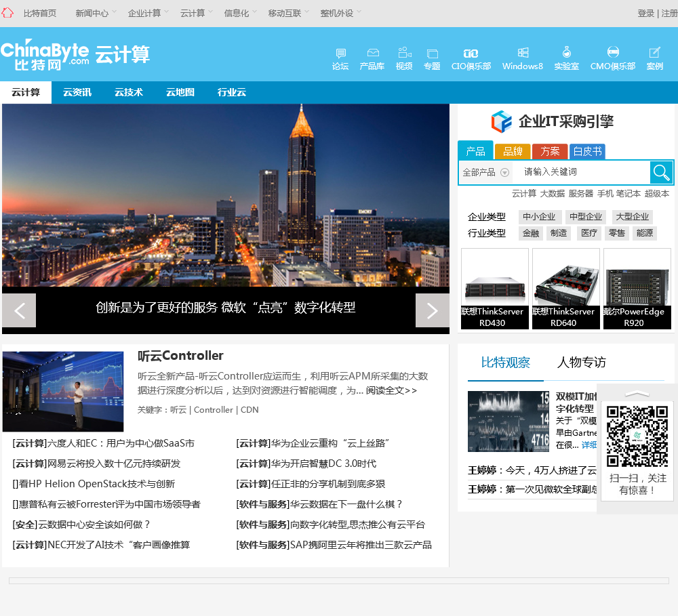Open the 戴尔PowerEdge R920 product thumbnail
This screenshot has width=678, height=616.
[637, 289]
